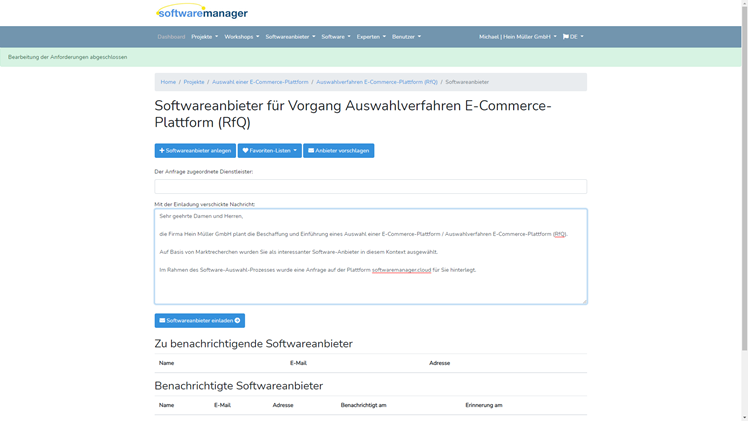Click the softwaremanager logo
The height and width of the screenshot is (421, 748).
point(202,12)
